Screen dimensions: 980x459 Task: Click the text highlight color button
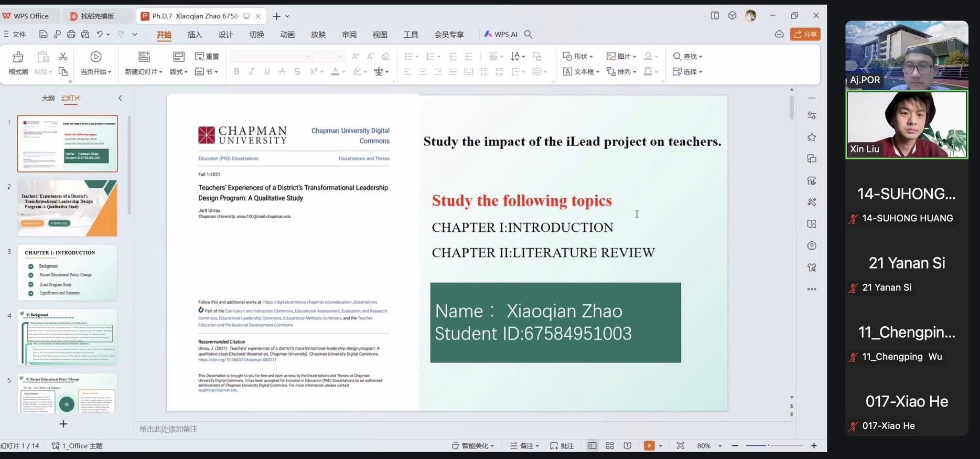pos(357,71)
